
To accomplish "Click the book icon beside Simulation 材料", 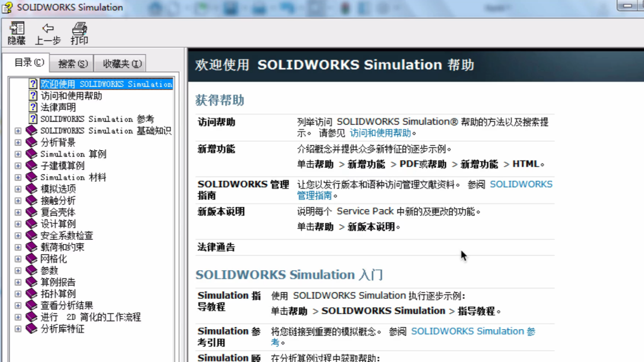I will (32, 177).
